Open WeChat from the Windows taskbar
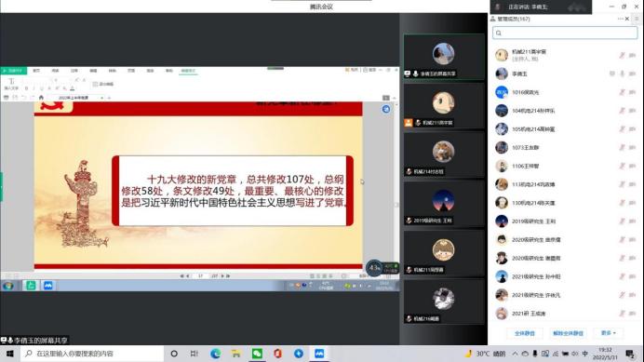This screenshot has height=362, width=644. pos(257,354)
